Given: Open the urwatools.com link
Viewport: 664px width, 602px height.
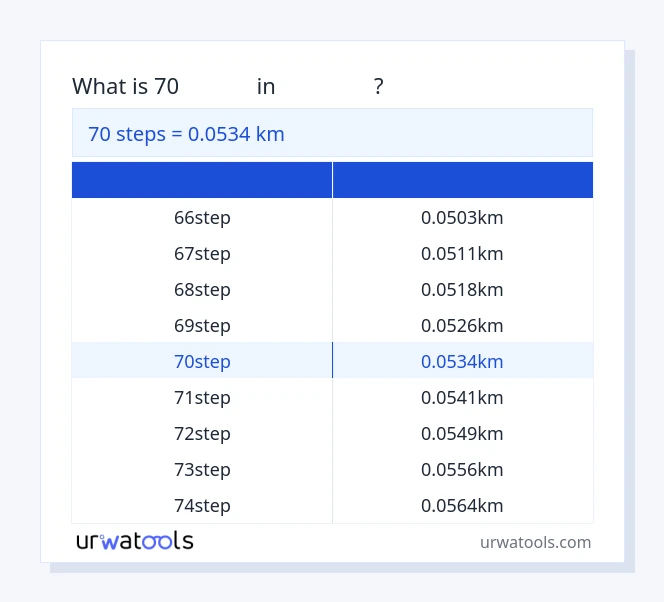Looking at the screenshot, I should pos(535,542).
